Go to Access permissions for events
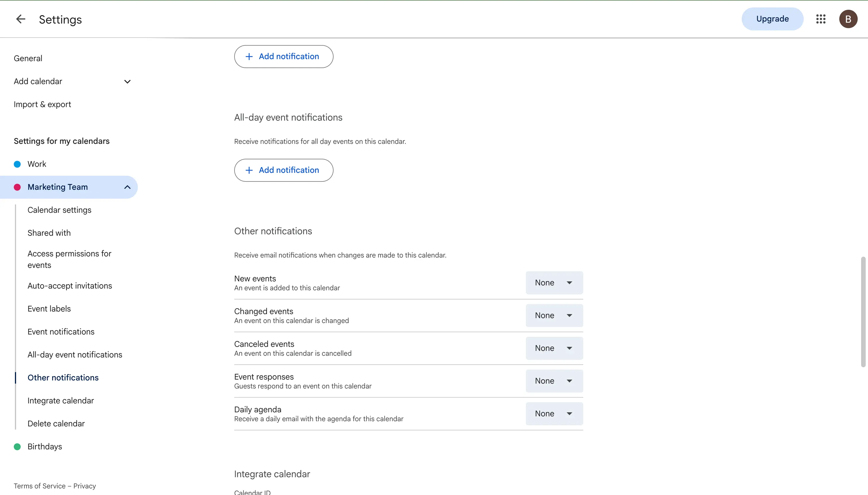 [69, 259]
